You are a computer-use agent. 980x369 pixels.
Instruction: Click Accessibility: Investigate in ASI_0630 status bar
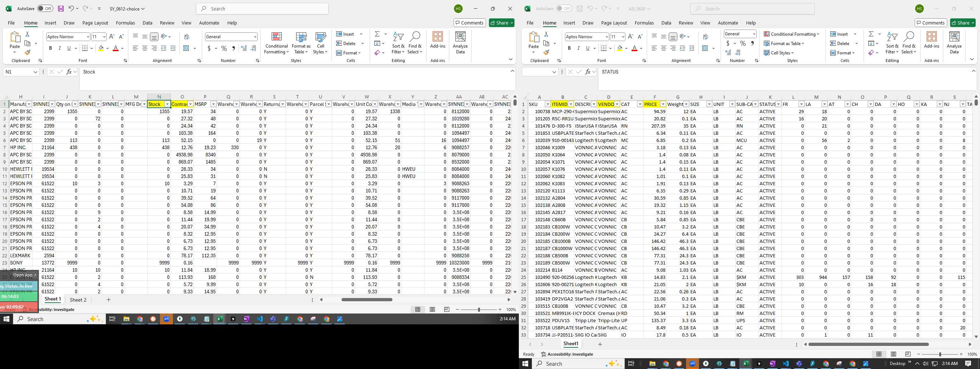point(567,354)
